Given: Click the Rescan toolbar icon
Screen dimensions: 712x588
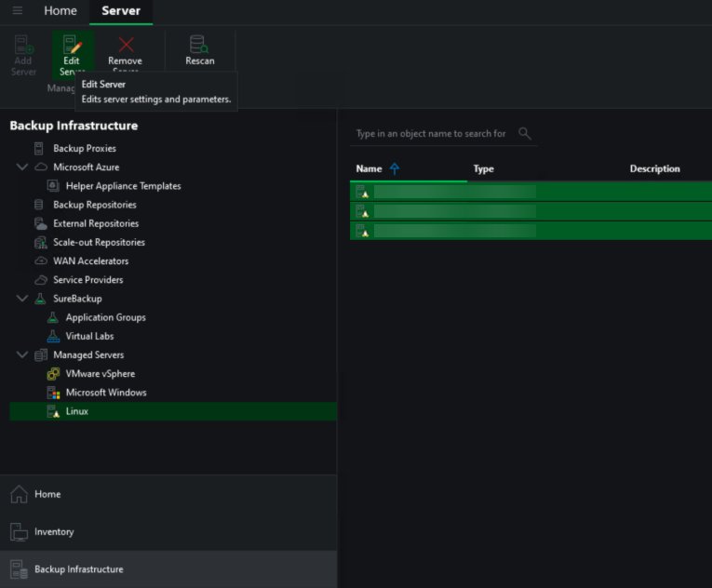Looking at the screenshot, I should (199, 47).
